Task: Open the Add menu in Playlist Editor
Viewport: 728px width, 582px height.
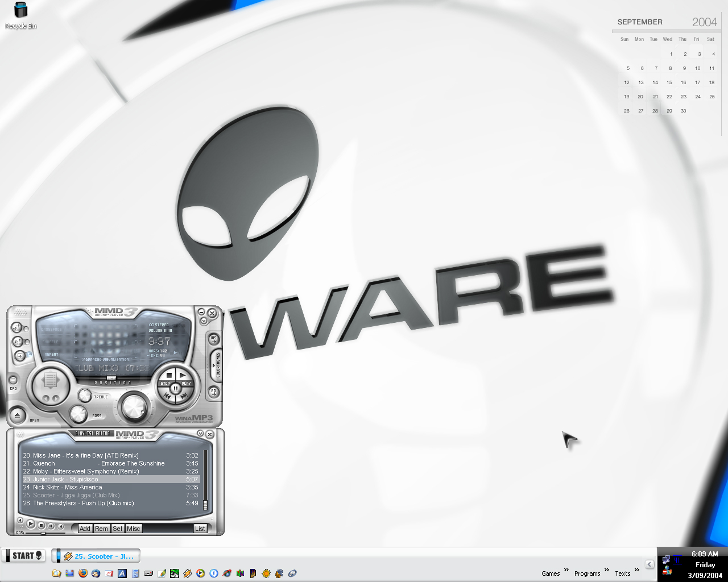Action: 85,529
